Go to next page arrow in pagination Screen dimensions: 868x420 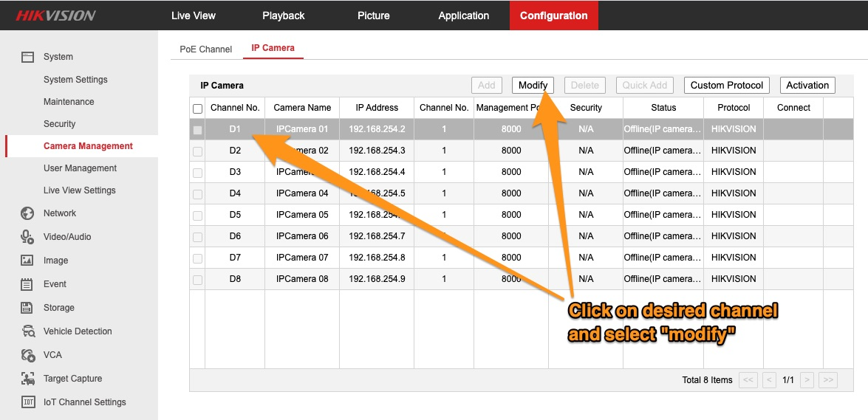[807, 380]
